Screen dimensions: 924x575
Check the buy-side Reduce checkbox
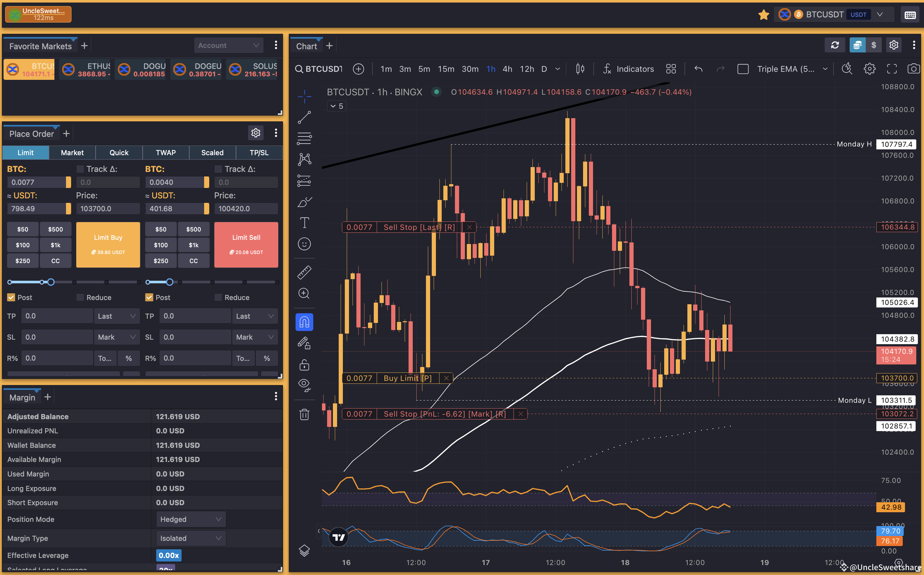click(x=80, y=297)
